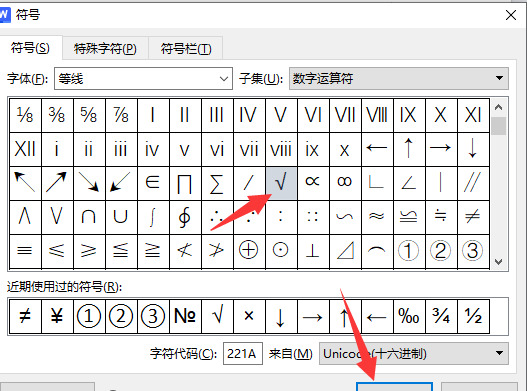Choose recently used per-mille ‰ symbol

pos(409,316)
